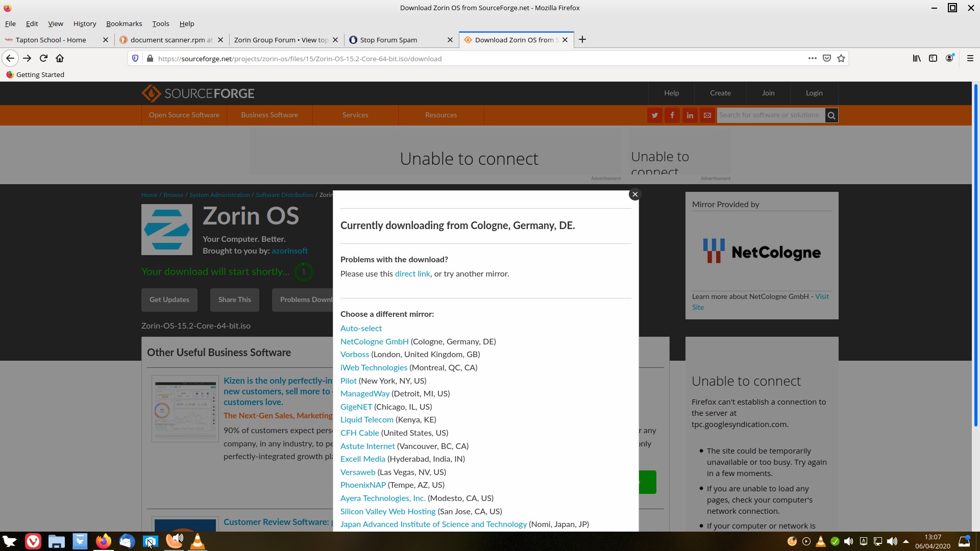Close the Stop Forum Spam tab
This screenshot has height=551, width=980.
[x=450, y=40]
